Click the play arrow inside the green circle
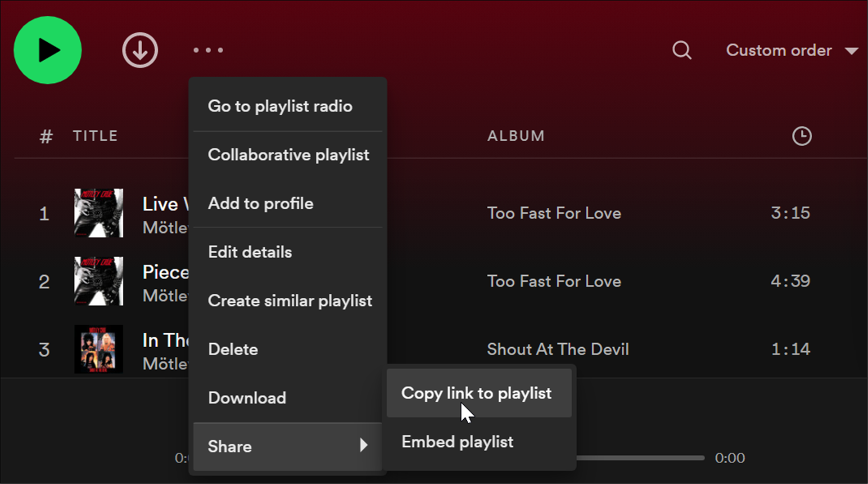 (50, 50)
